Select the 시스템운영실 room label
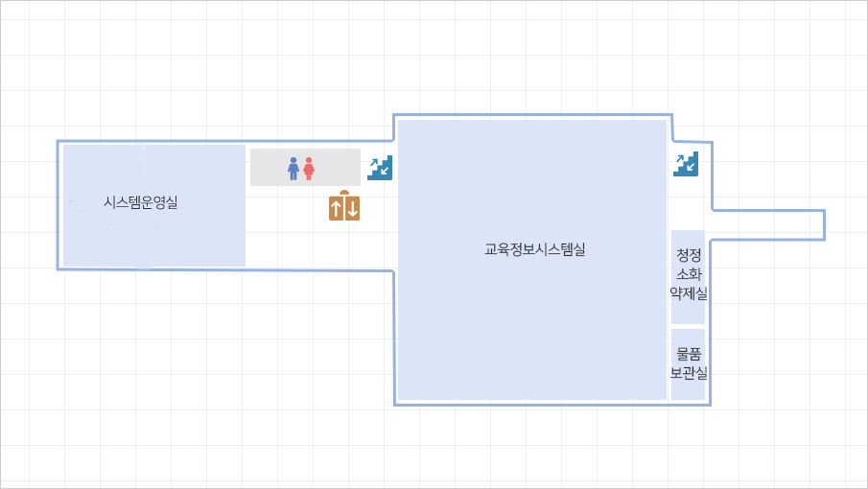This screenshot has height=489, width=868. [x=141, y=202]
